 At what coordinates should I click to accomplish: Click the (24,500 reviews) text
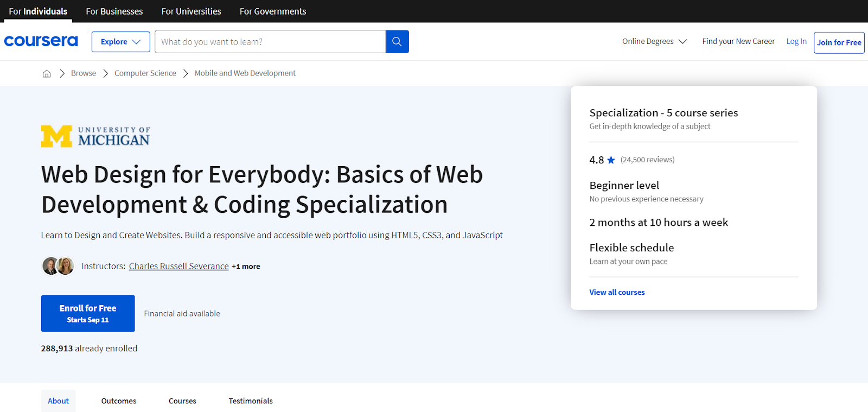(648, 160)
